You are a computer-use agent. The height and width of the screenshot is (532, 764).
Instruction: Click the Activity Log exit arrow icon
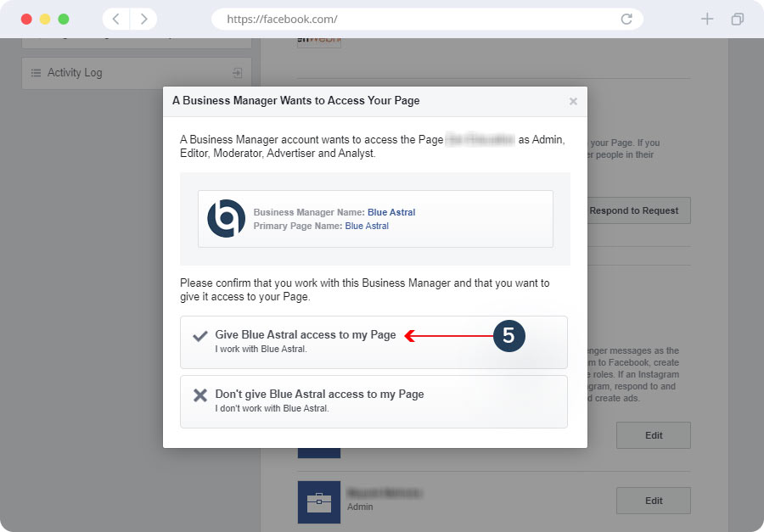click(238, 73)
